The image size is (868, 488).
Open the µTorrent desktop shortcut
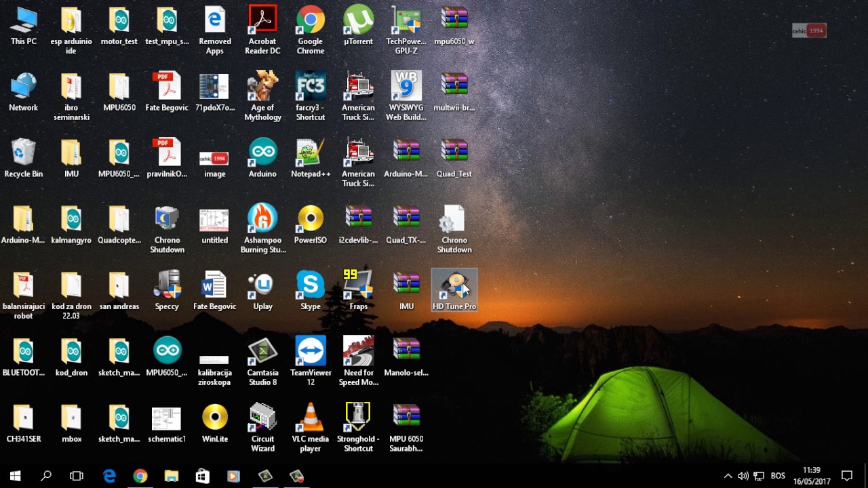pyautogui.click(x=358, y=26)
